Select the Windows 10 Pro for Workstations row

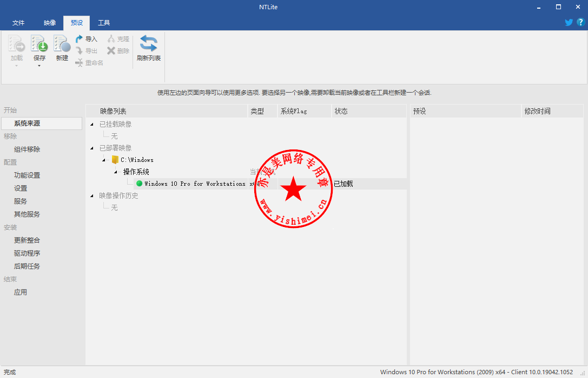[270, 184]
